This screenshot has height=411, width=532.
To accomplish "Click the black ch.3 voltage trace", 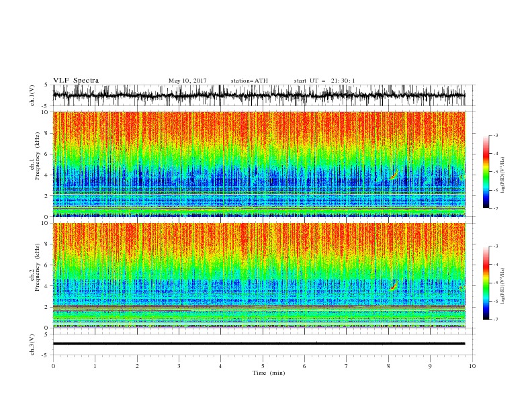I will 259,344.
